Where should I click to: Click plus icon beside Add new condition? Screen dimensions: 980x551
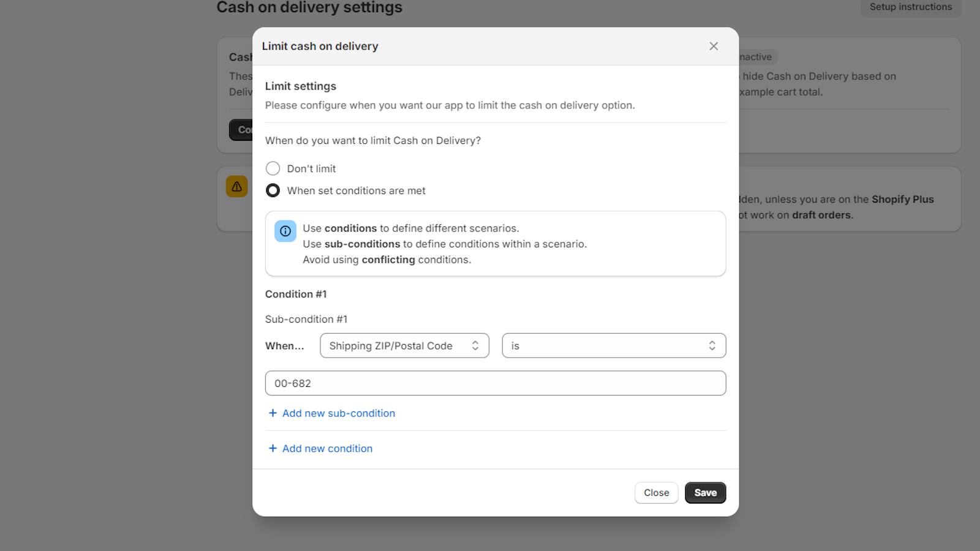pyautogui.click(x=273, y=449)
